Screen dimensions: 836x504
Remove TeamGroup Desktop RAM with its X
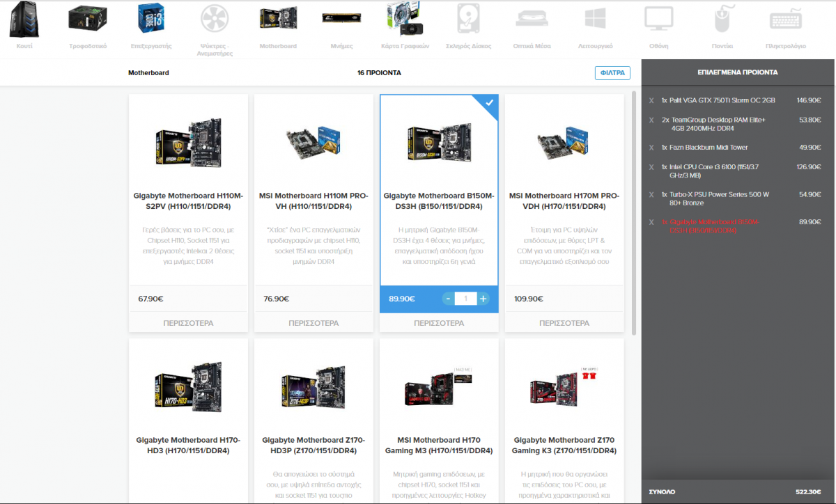coord(651,120)
